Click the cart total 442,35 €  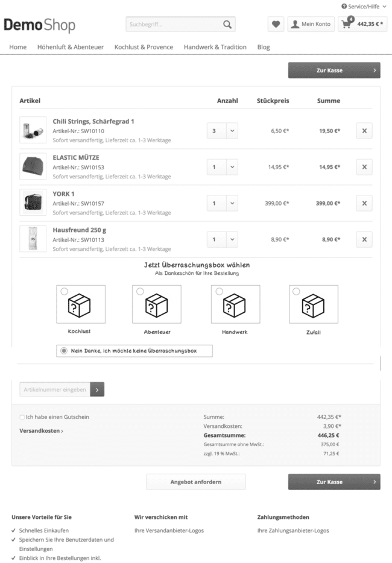click(370, 24)
